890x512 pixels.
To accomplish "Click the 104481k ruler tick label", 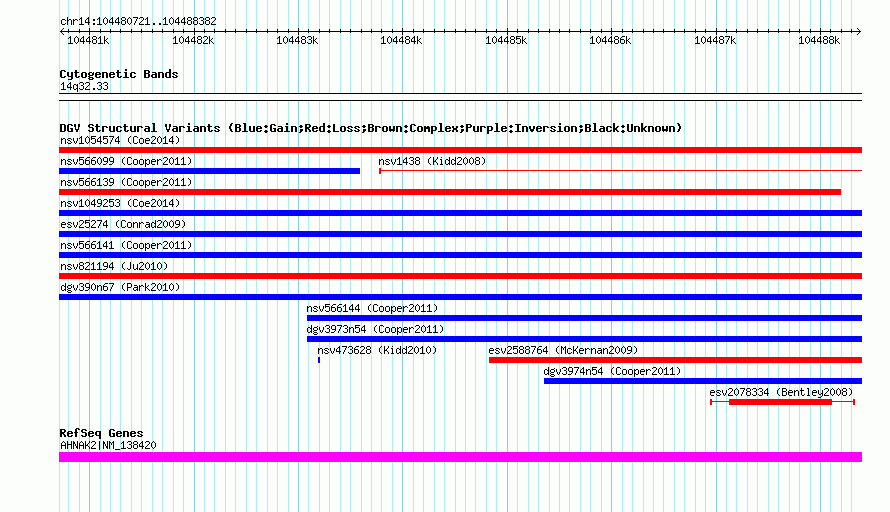I will pyautogui.click(x=88, y=40).
